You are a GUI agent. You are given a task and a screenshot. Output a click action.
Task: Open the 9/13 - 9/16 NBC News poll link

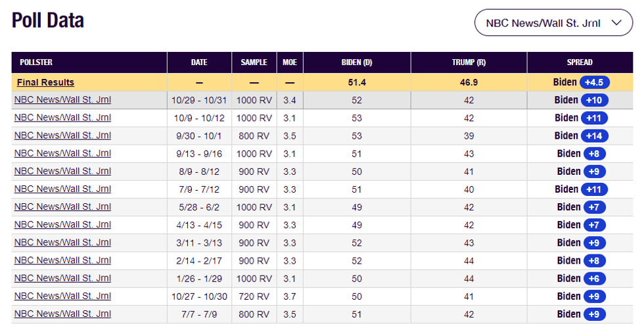tap(62, 153)
